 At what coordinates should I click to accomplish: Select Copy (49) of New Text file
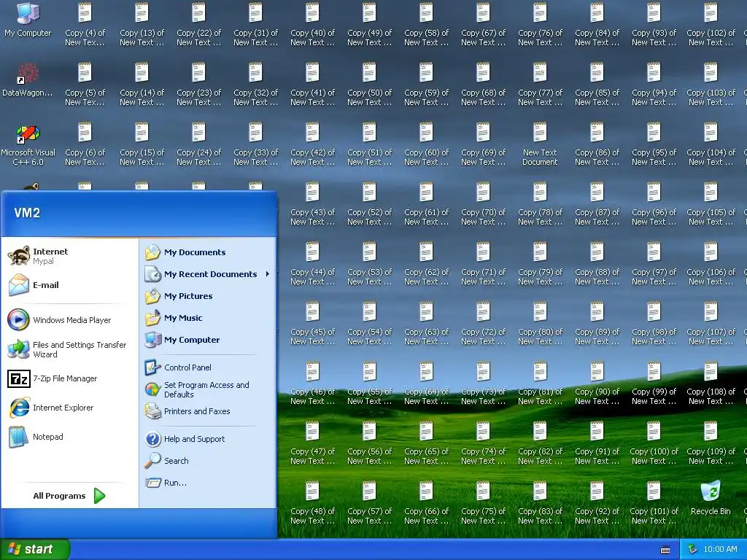pos(369,24)
